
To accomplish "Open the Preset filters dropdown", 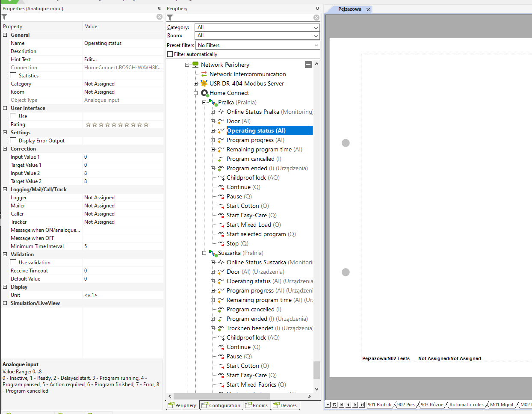I will (x=316, y=45).
